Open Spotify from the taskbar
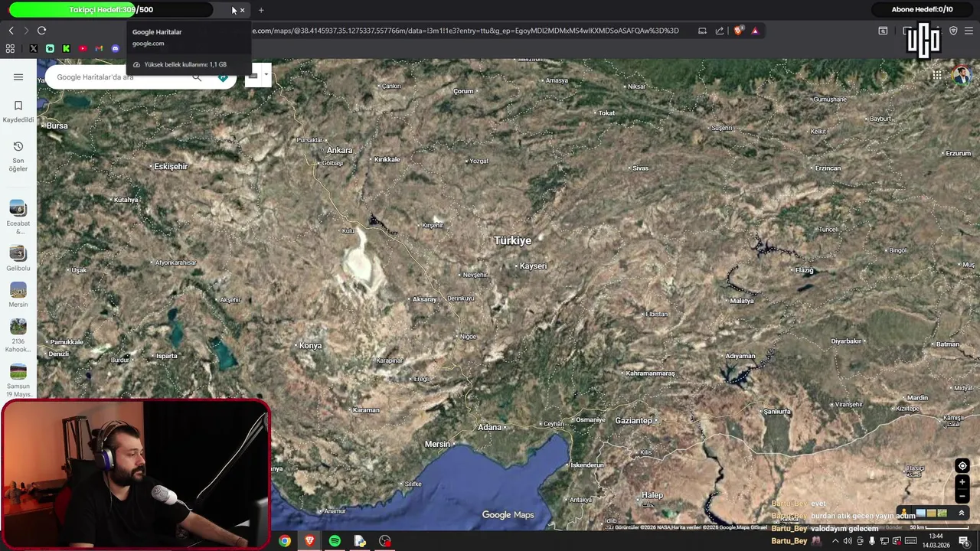The image size is (980, 551). (x=335, y=541)
